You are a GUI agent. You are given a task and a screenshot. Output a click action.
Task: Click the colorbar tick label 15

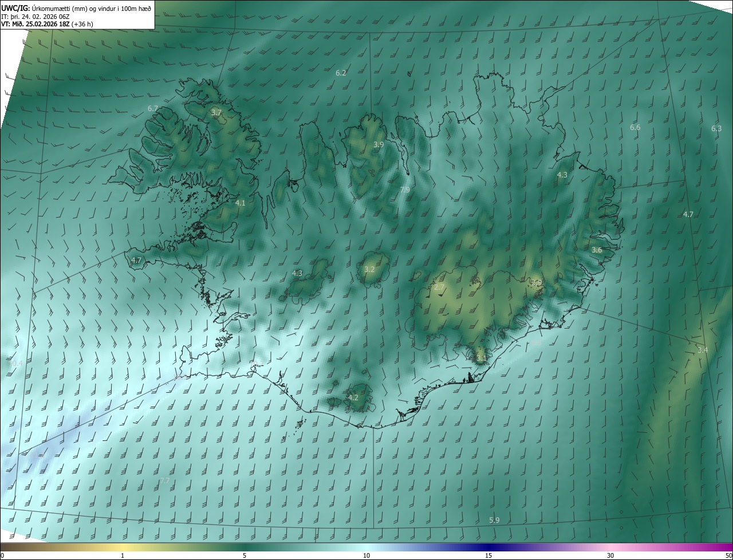click(488, 555)
